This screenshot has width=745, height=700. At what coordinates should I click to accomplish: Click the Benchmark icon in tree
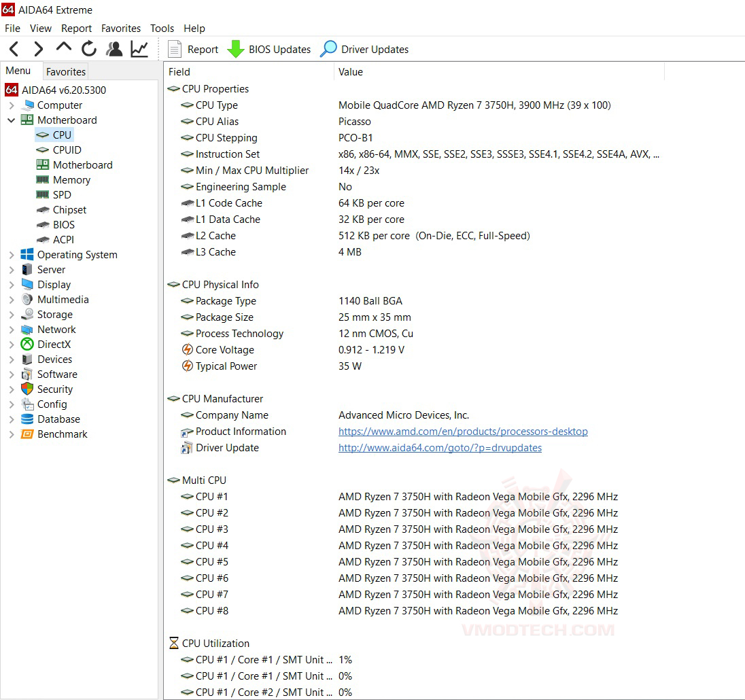click(27, 434)
